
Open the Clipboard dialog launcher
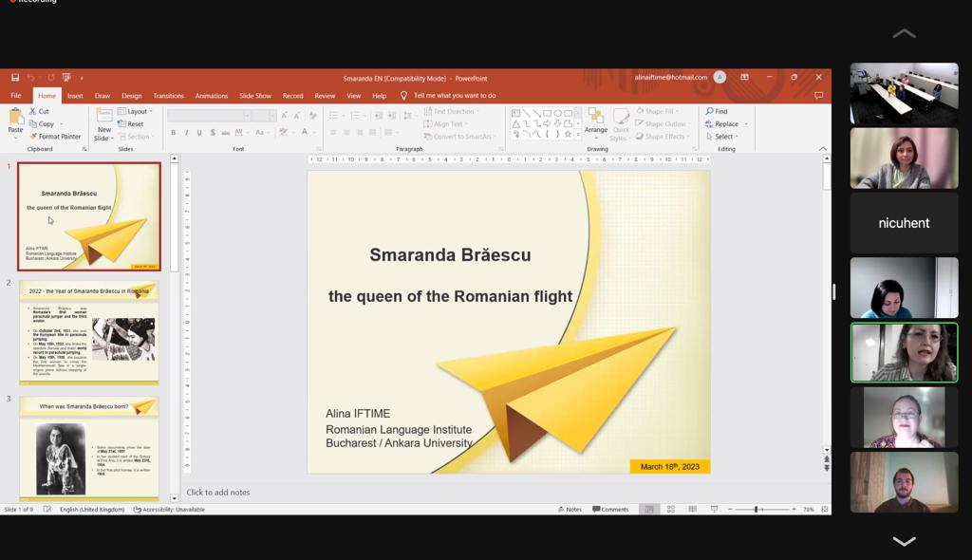(84, 149)
